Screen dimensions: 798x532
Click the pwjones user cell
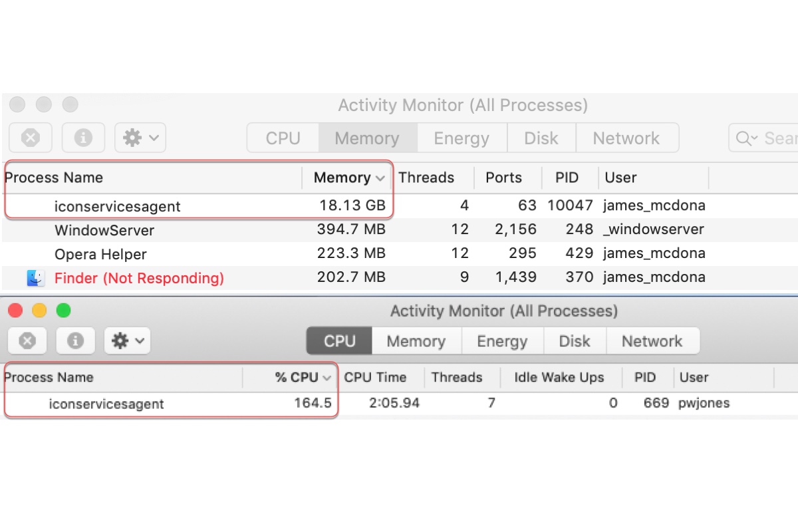click(x=704, y=403)
